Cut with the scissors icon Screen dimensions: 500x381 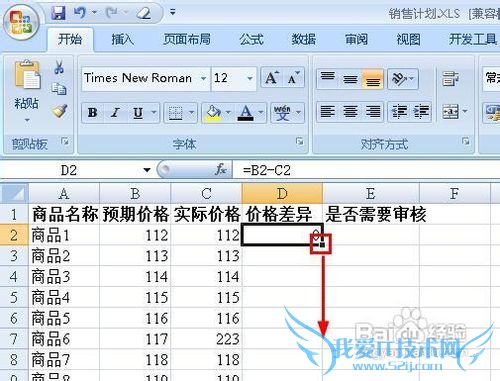click(59, 67)
